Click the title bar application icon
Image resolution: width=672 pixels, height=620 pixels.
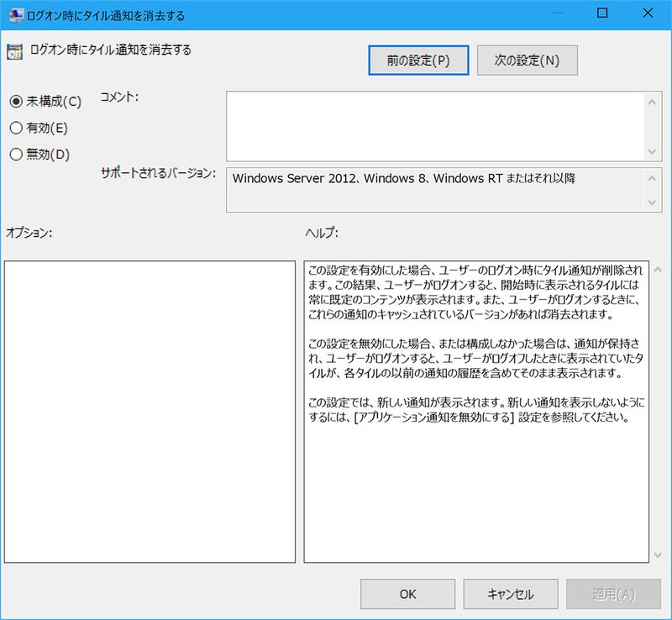pos(16,15)
